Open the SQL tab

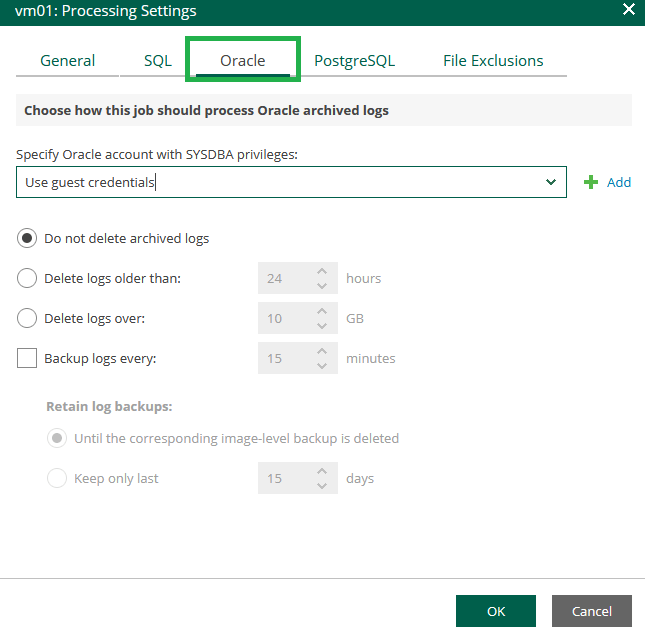[x=158, y=61]
